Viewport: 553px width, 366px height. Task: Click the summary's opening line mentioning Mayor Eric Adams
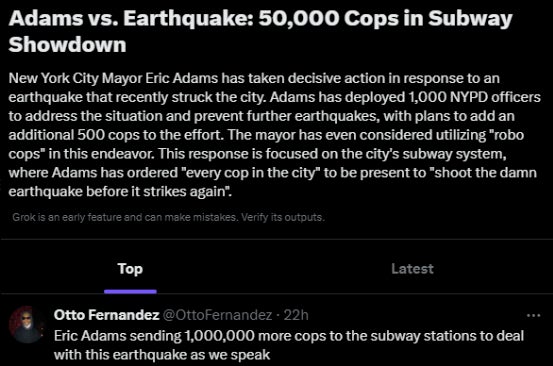click(254, 78)
